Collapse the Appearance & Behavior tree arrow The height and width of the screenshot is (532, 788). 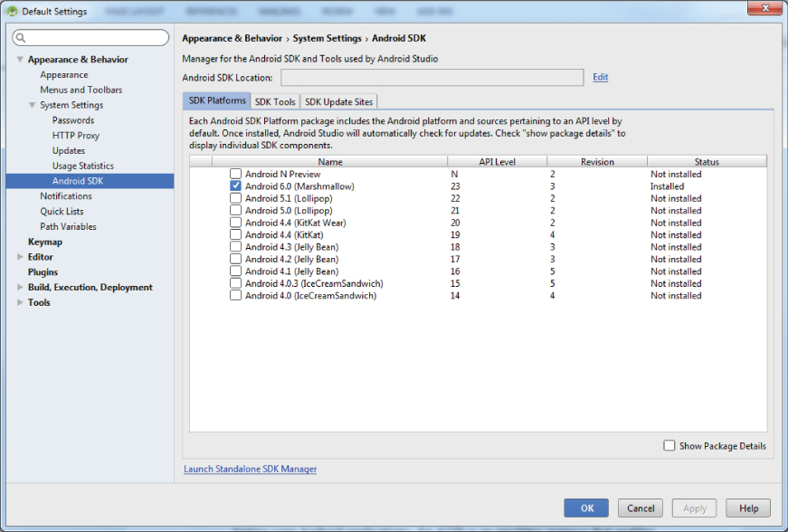point(20,60)
